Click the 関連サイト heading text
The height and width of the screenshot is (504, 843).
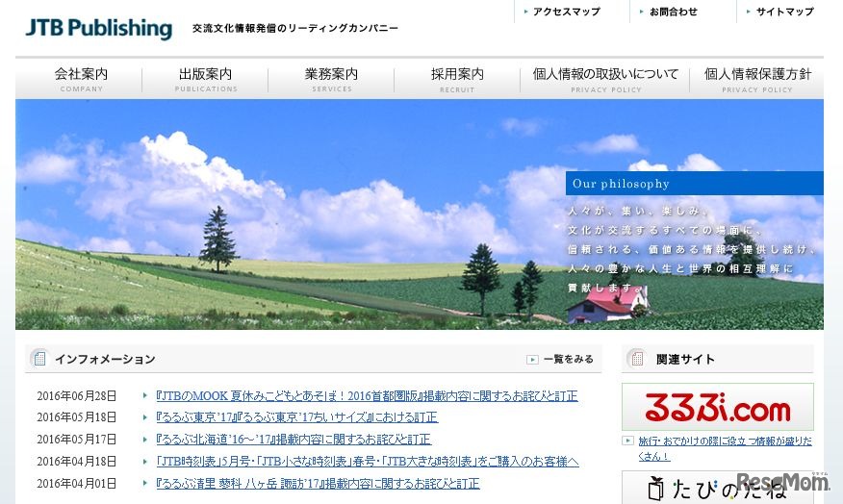685,359
